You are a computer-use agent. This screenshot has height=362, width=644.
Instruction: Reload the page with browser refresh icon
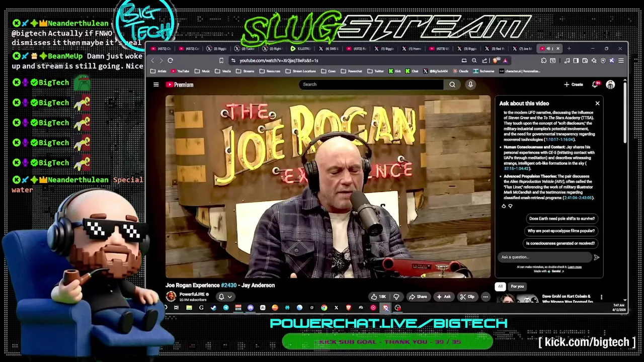tap(171, 60)
